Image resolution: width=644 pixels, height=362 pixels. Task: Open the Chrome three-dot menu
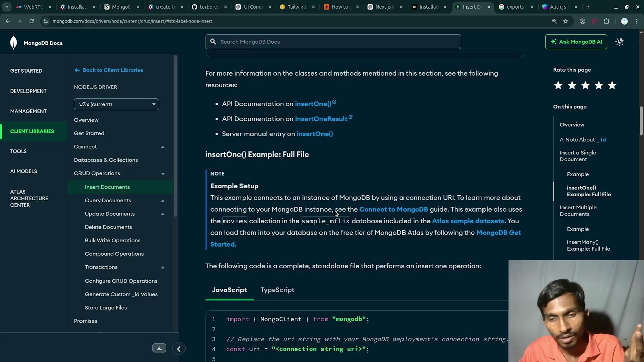tap(636, 21)
